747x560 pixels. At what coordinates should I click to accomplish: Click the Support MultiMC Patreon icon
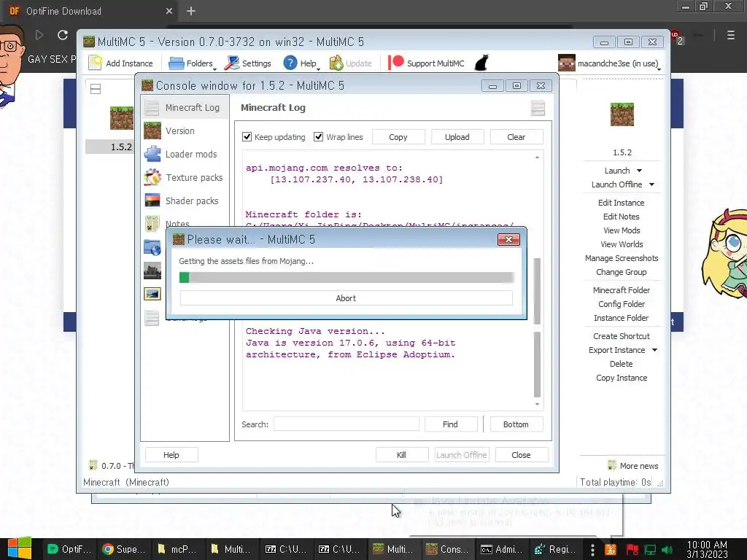(396, 63)
